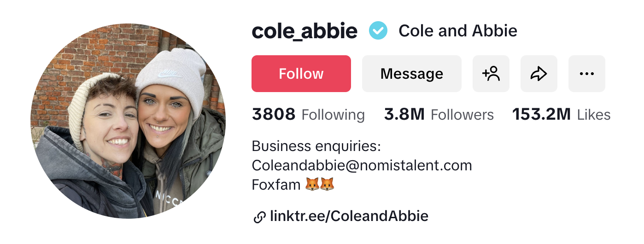View the 3.8M followers number
The width and height of the screenshot is (644, 244).
pos(404,114)
